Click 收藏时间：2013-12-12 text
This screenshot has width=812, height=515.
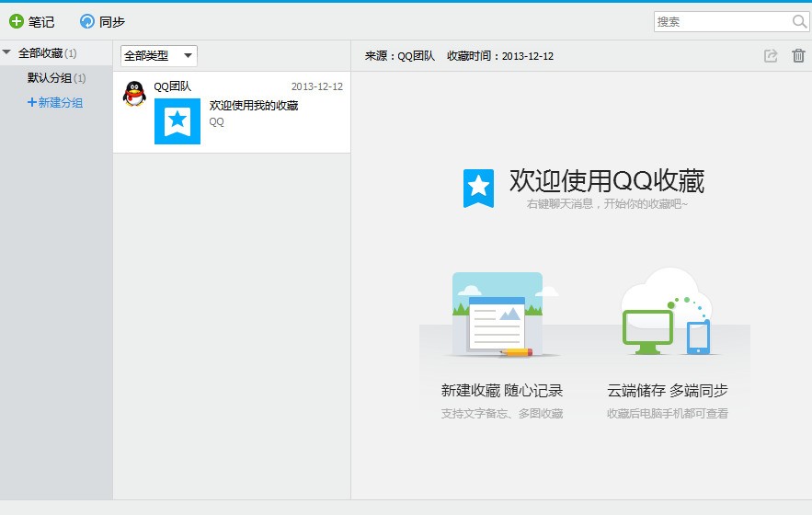[x=500, y=56]
